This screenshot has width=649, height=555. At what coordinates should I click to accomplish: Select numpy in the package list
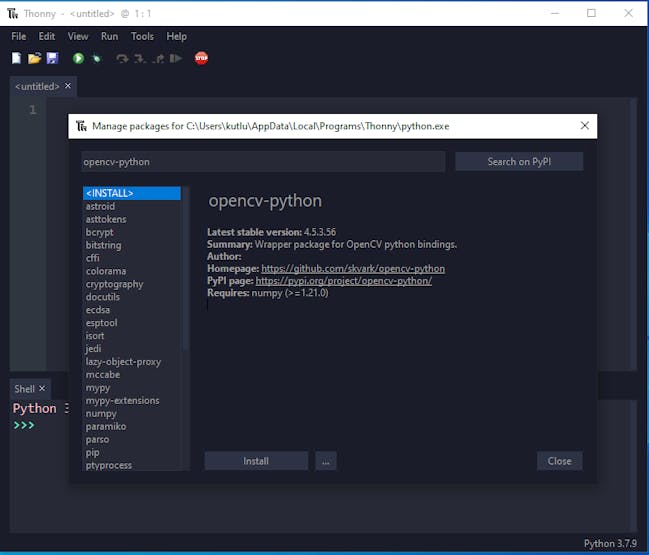(101, 413)
